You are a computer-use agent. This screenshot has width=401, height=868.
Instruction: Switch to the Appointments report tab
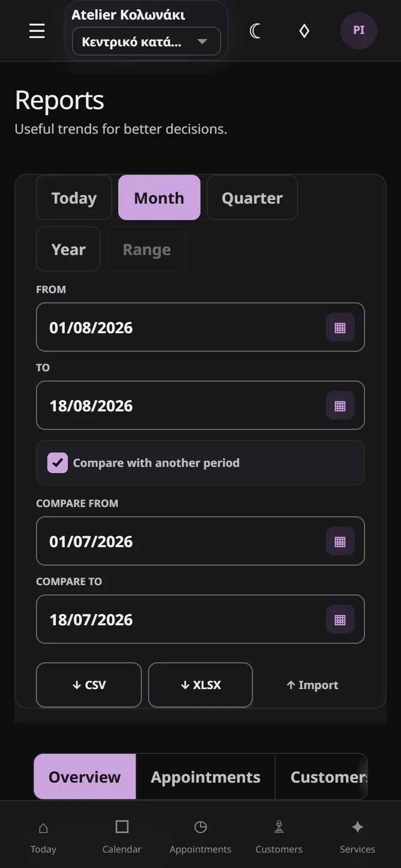click(206, 777)
